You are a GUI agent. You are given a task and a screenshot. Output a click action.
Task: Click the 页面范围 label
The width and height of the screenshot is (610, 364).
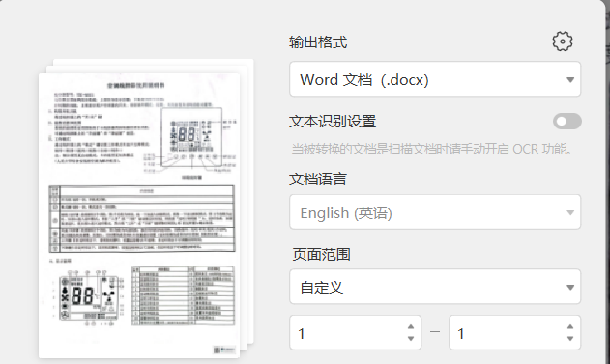click(321, 255)
